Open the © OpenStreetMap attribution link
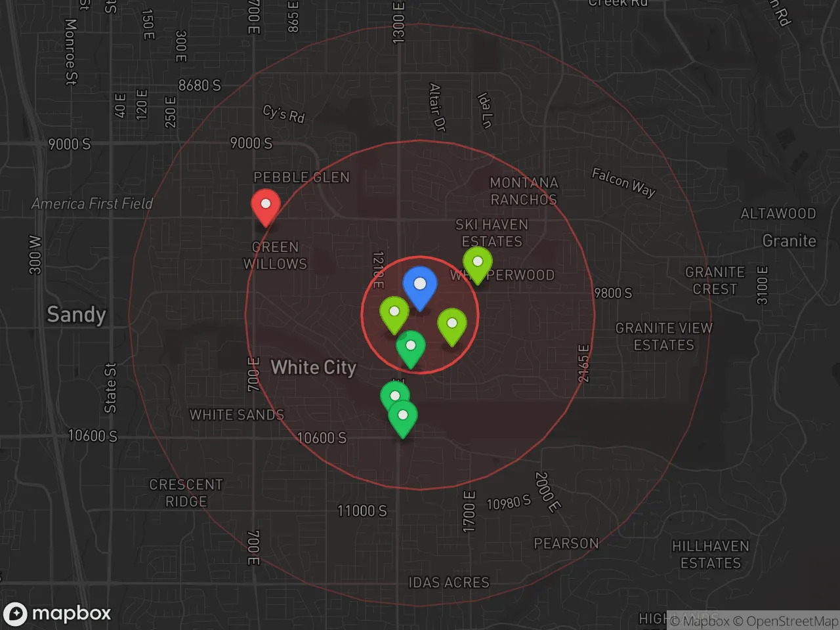This screenshot has height=630, width=840. tap(786, 621)
